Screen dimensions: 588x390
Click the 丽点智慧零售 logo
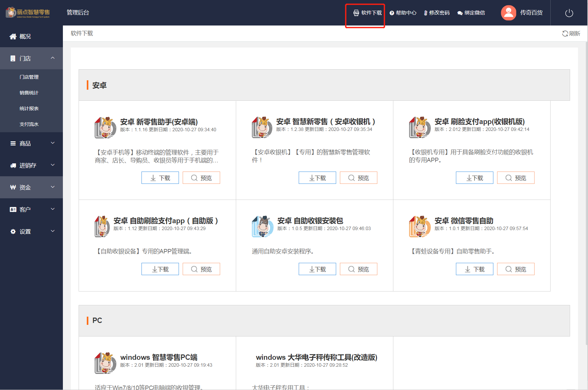click(x=28, y=13)
